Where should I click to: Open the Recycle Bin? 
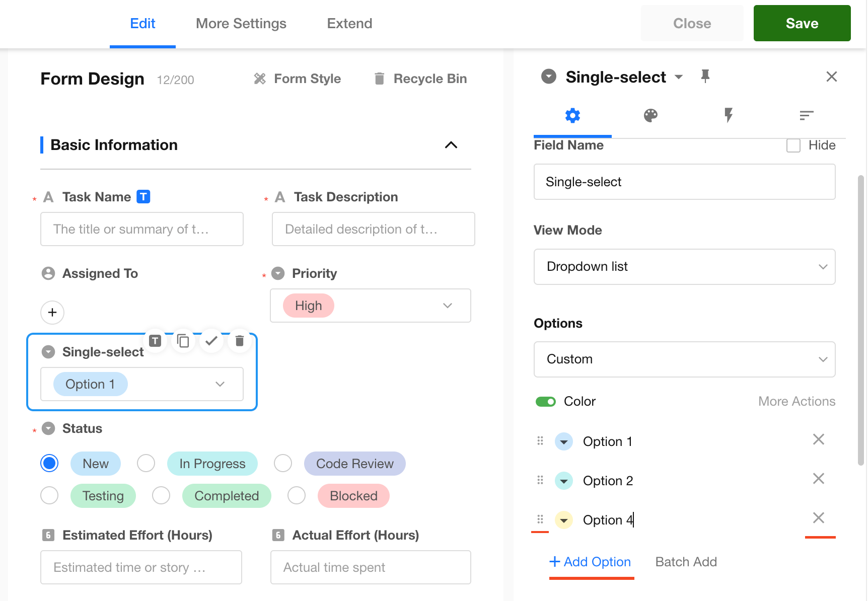click(x=420, y=79)
